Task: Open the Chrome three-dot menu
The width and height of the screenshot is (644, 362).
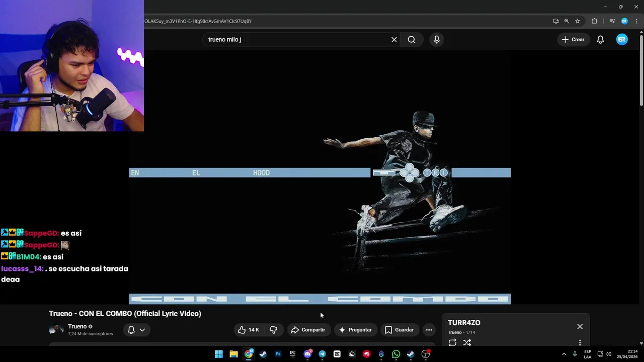Action: coord(636,21)
